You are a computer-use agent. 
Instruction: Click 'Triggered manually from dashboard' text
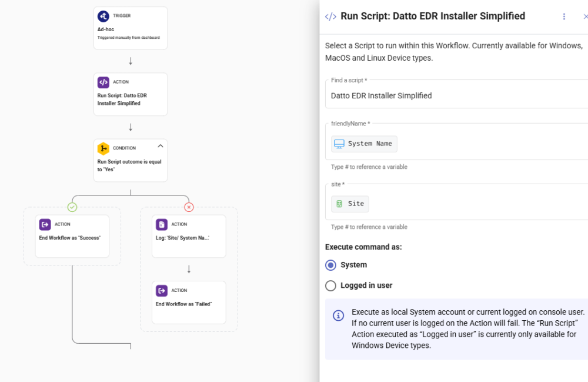point(129,38)
